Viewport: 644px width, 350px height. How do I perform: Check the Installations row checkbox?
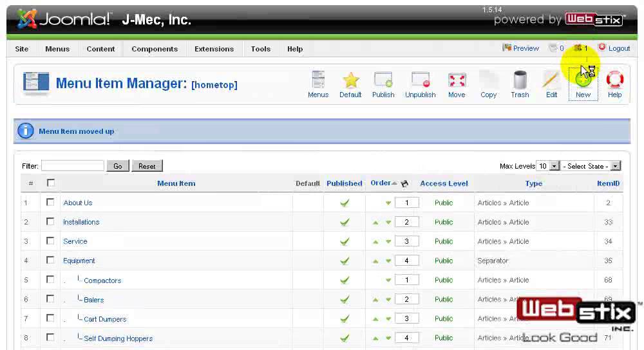coord(50,221)
